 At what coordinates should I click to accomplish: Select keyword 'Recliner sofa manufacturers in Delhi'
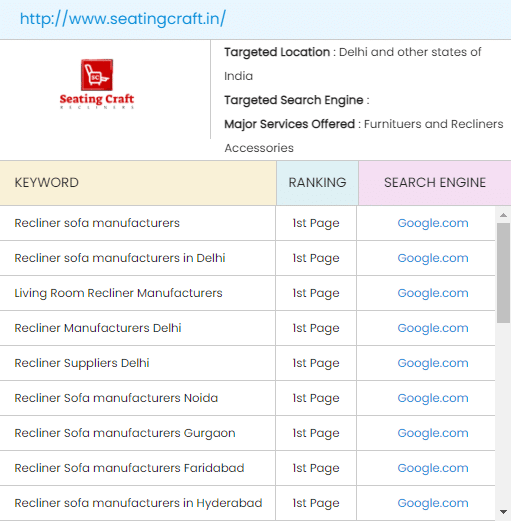pyautogui.click(x=120, y=258)
